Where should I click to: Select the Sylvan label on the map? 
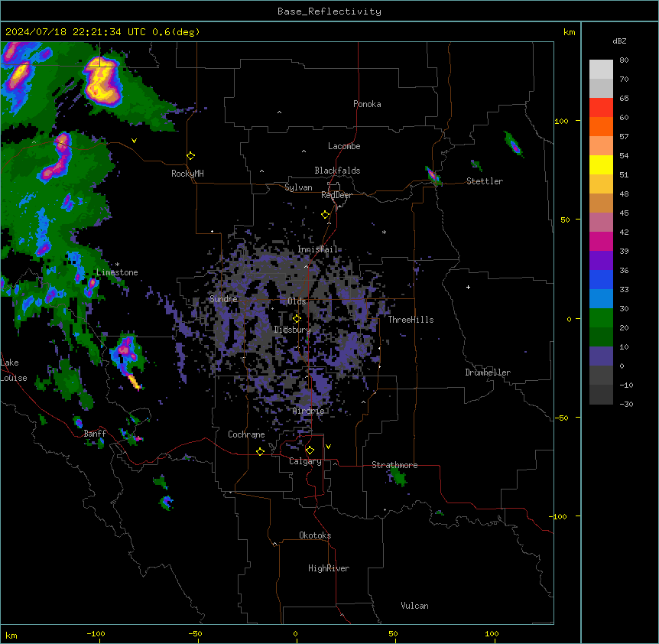298,187
